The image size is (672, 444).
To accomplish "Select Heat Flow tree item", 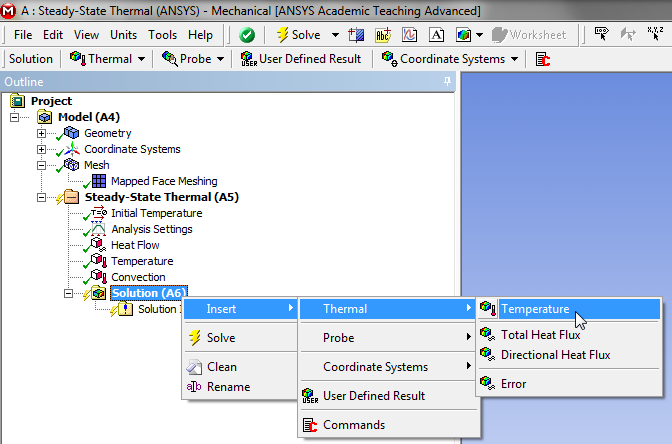I will [135, 245].
